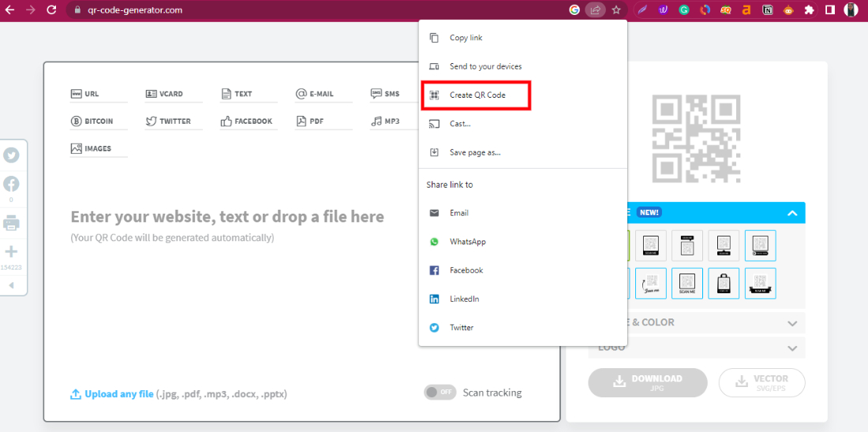Open the Amazon 'a' extension icon

click(x=746, y=10)
